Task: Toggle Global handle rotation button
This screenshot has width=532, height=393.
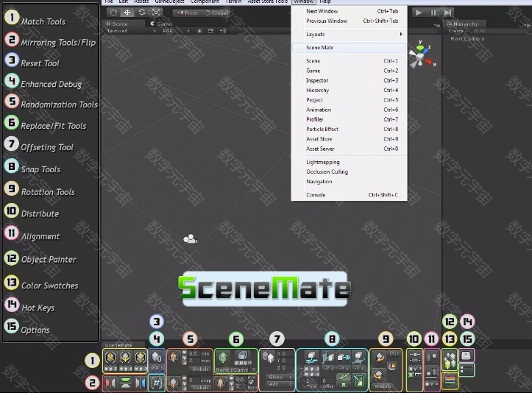Action: point(216,13)
